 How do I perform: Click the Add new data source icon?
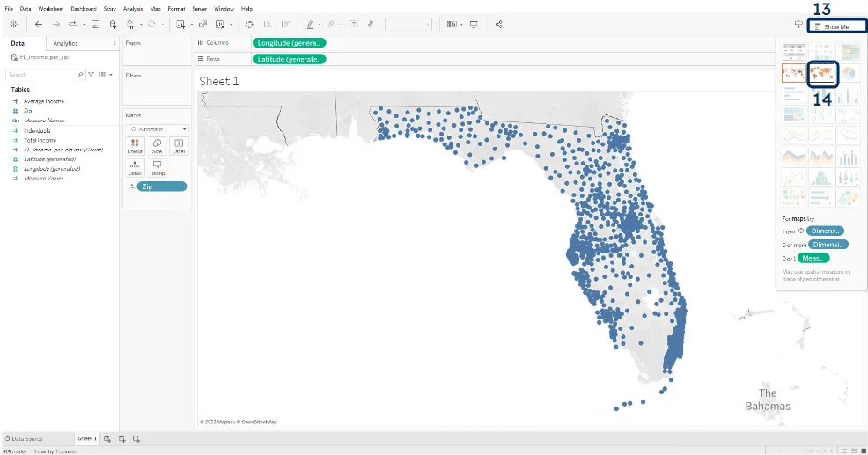113,25
